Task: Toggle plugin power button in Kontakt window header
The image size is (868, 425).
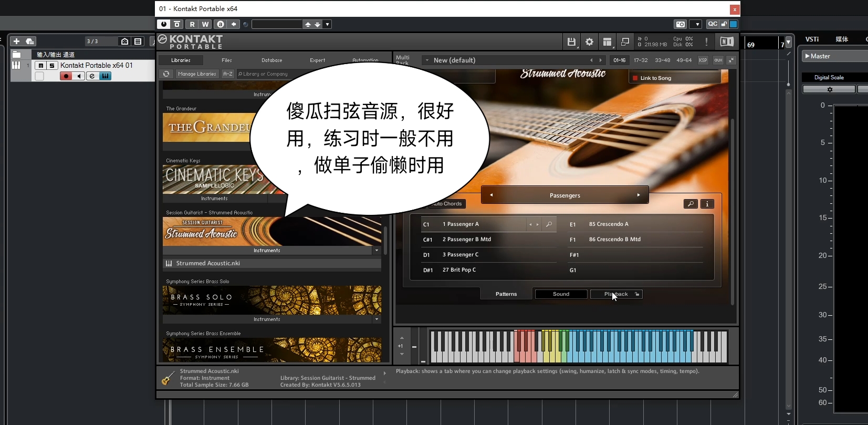Action: click(164, 24)
